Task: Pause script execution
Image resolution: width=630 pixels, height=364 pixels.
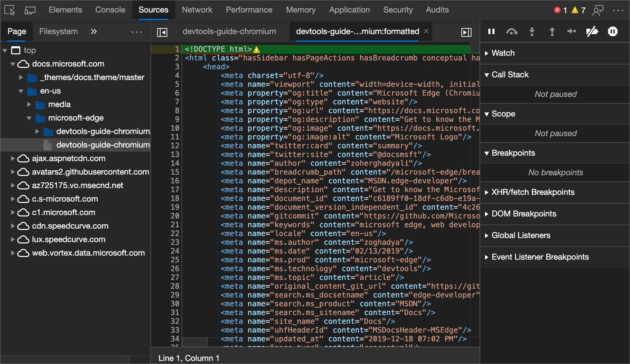Action: click(x=491, y=31)
